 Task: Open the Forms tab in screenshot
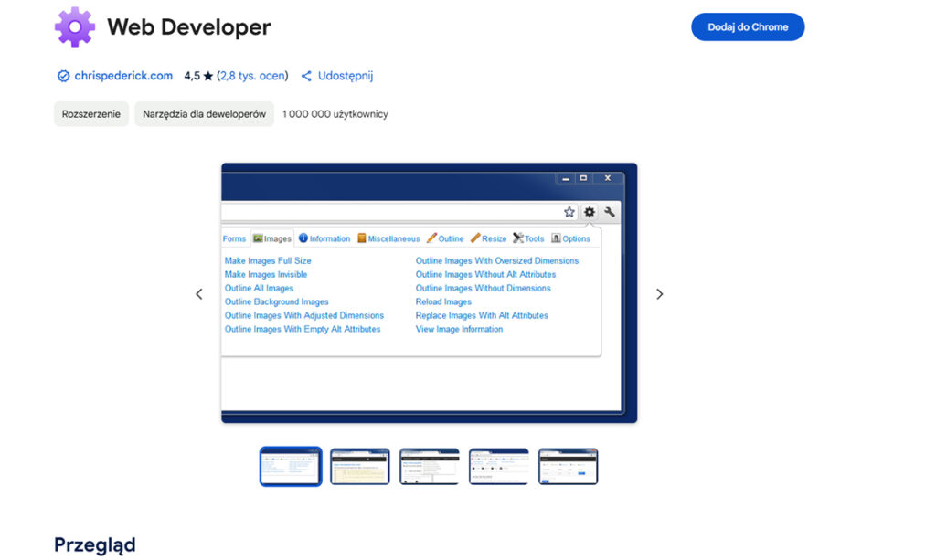coord(234,238)
